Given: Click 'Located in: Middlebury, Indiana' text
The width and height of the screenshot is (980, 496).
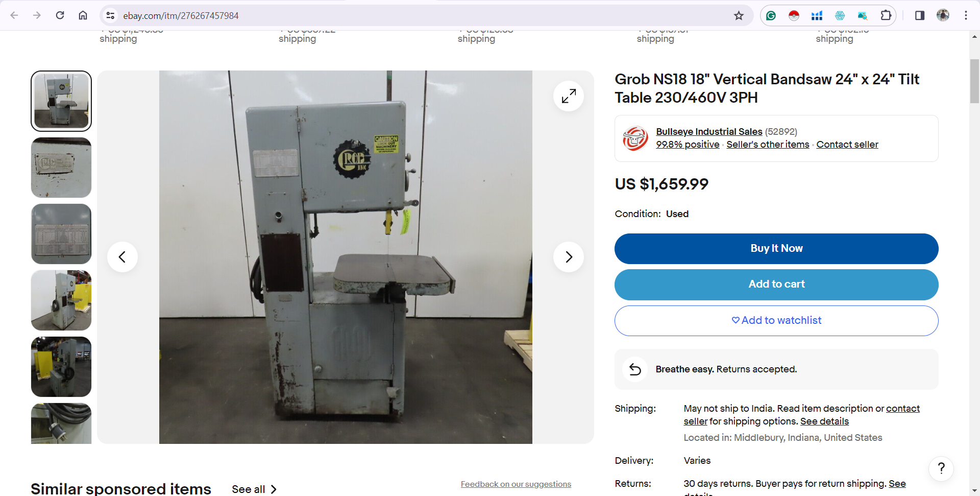Looking at the screenshot, I should coord(783,438).
